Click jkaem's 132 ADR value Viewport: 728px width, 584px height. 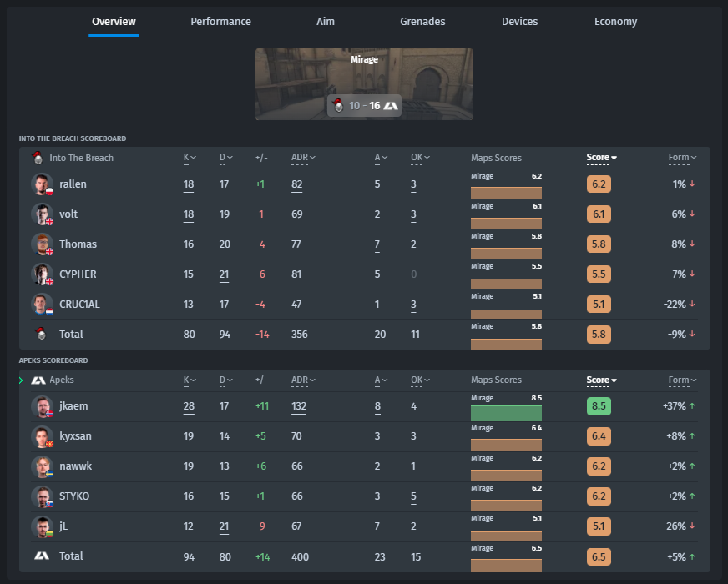pyautogui.click(x=299, y=406)
